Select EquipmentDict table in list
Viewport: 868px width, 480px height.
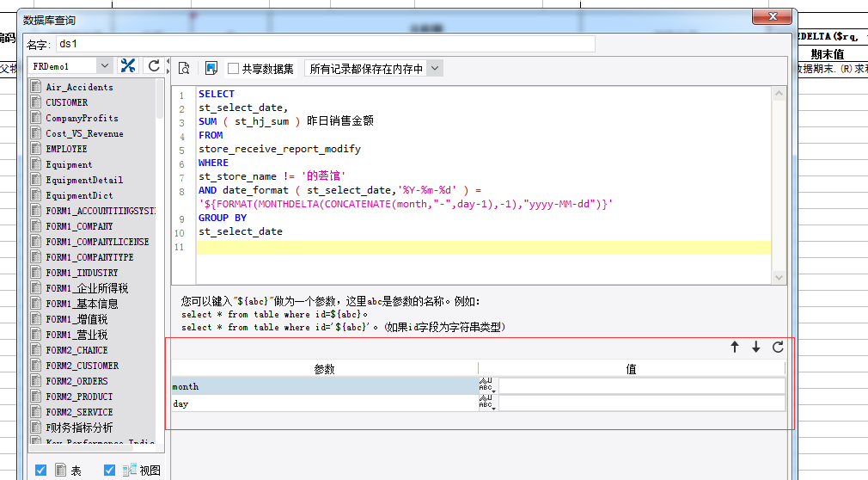pos(79,195)
